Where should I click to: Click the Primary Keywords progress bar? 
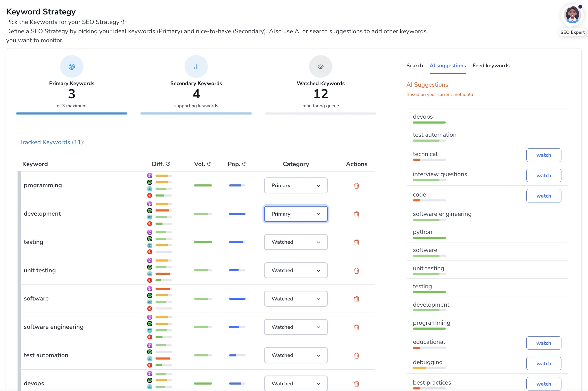(72, 113)
